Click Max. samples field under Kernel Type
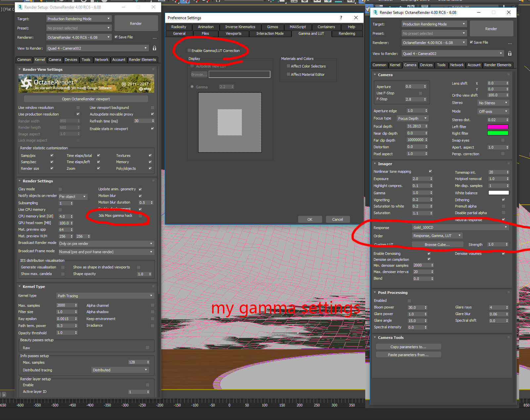 pos(65,305)
